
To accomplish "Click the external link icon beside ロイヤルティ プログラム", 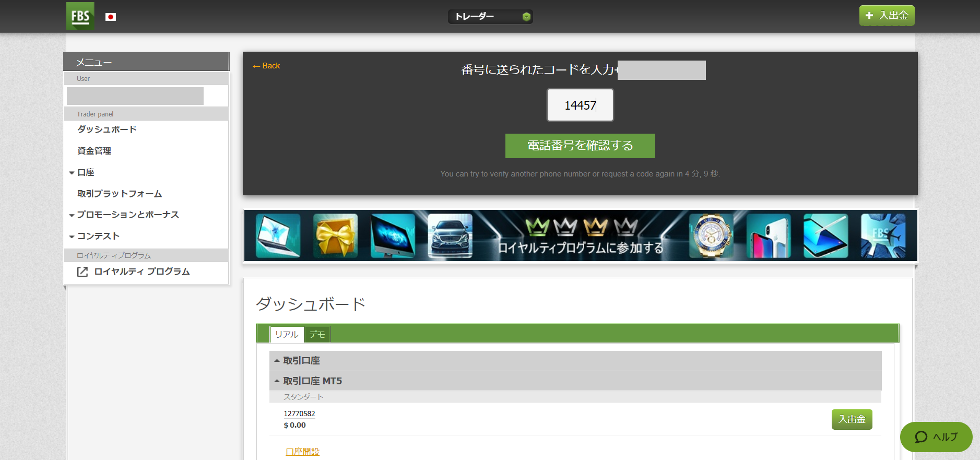I will (x=82, y=272).
